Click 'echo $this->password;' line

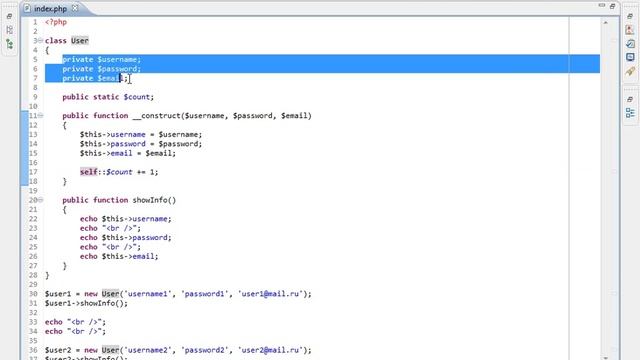[126, 238]
